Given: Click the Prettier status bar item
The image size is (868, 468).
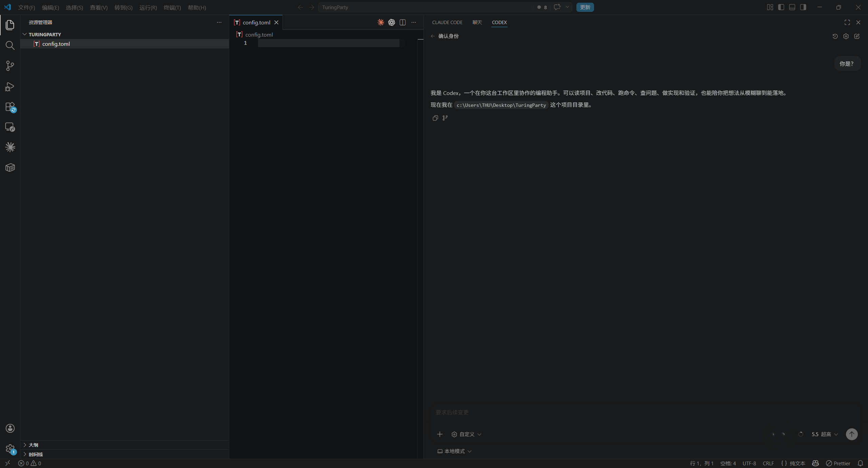Looking at the screenshot, I should point(838,463).
